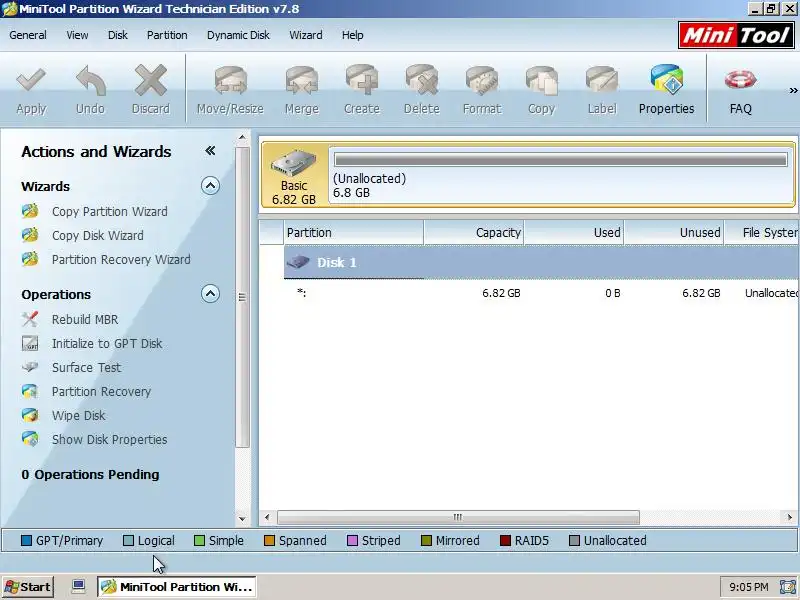Click the Show Disk Properties icon

click(30, 439)
